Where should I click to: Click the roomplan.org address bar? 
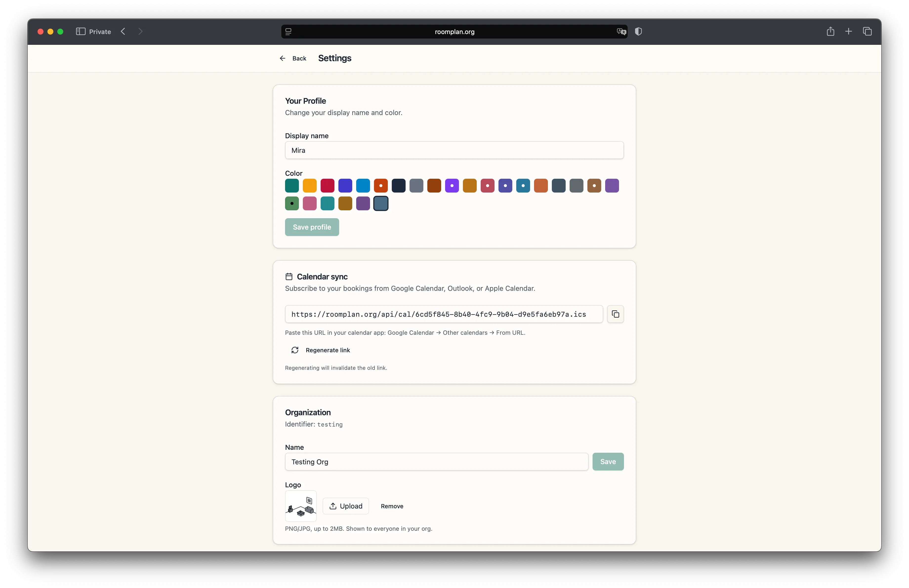point(454,31)
